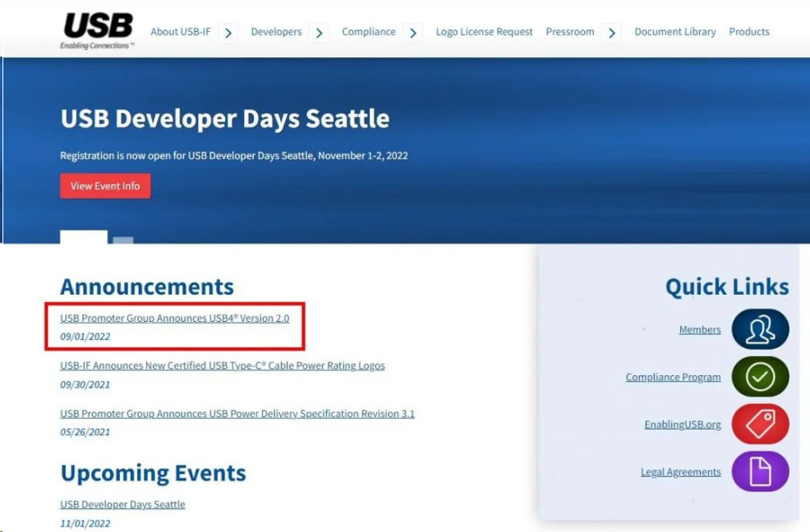Screen dimensions: 810x532
Task: Click the View Event Info button
Action: coord(105,186)
